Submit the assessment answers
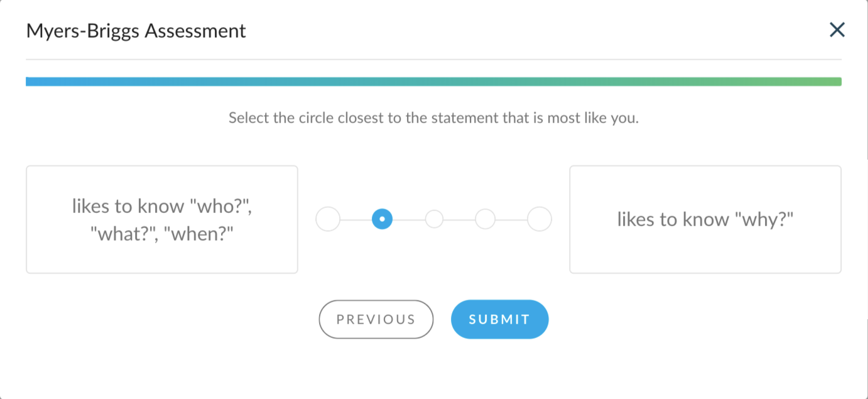Viewport: 868px width, 399px height. 499,319
